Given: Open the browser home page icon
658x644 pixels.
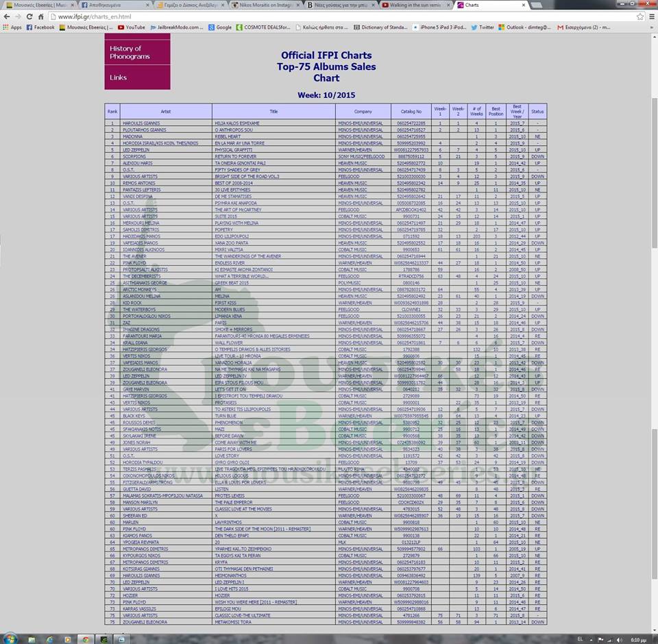Looking at the screenshot, I should (x=40, y=16).
